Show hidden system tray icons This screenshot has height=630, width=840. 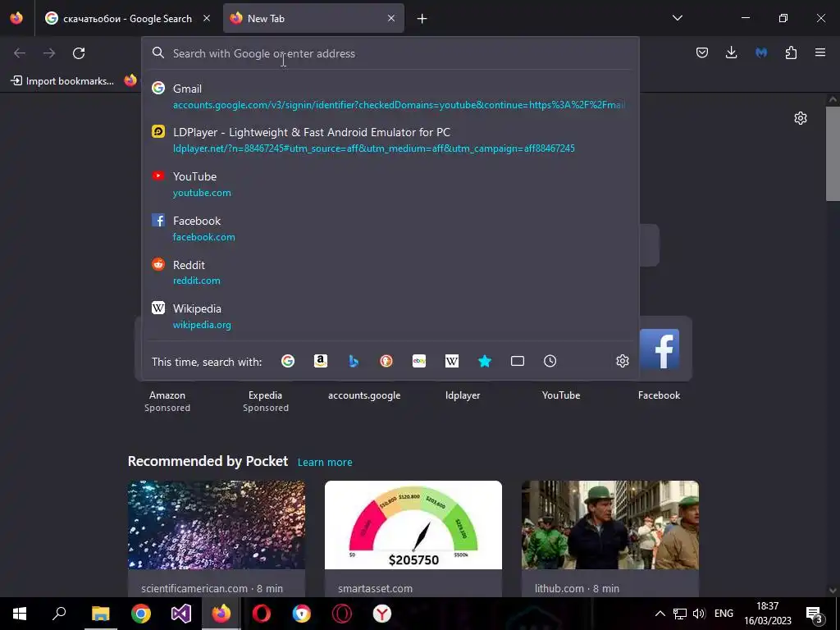(660, 614)
